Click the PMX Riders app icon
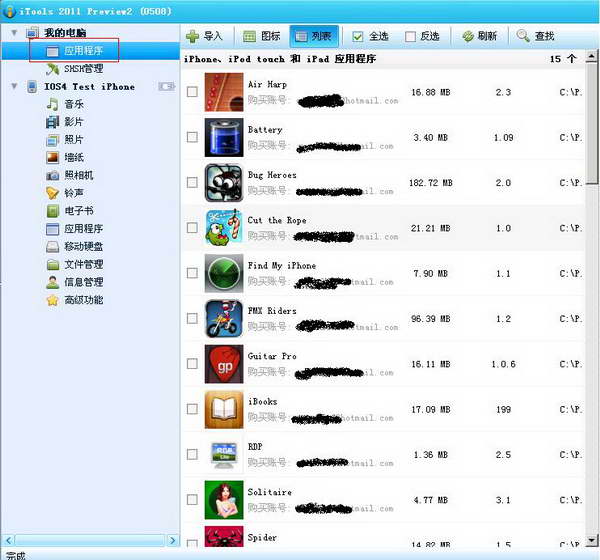 224,318
